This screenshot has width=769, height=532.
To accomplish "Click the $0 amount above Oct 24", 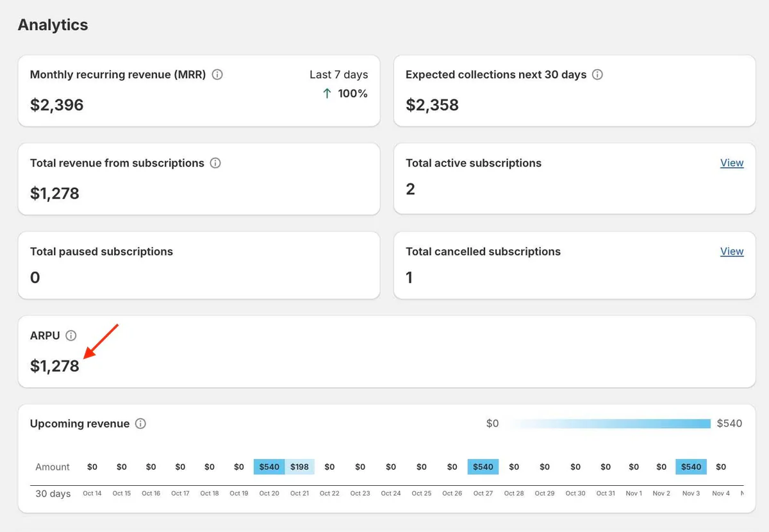I will [391, 467].
